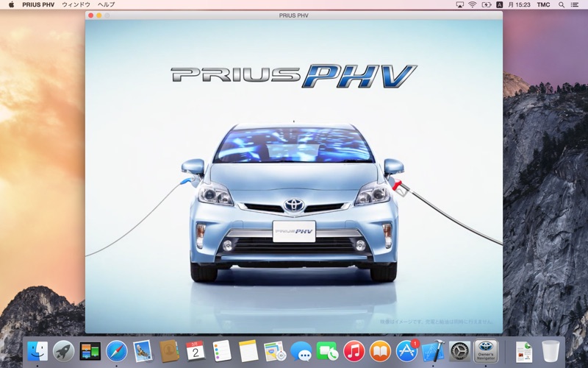
Task: Open Xcode from the Dock
Action: point(433,352)
